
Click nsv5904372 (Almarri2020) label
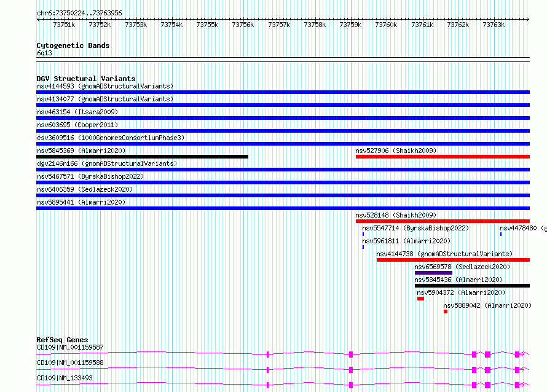(x=461, y=292)
